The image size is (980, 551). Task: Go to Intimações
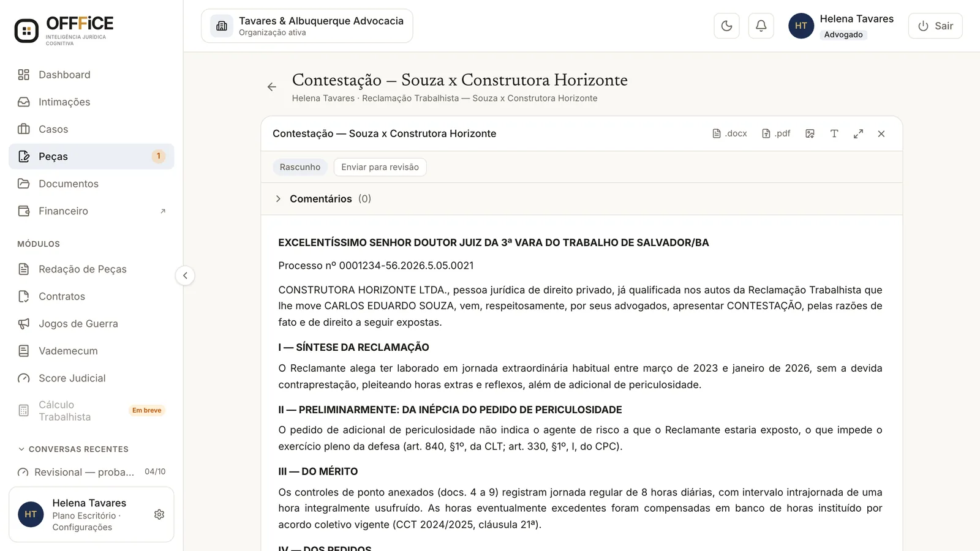91,102
